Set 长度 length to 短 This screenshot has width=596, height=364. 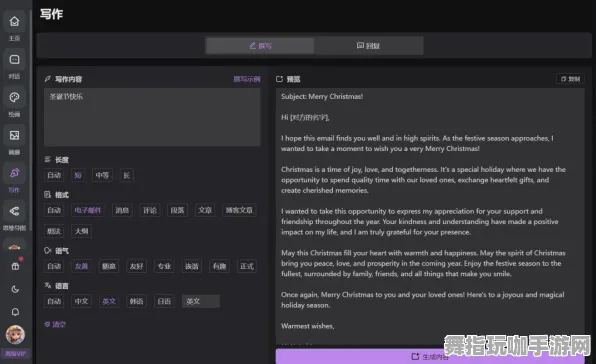[78, 175]
